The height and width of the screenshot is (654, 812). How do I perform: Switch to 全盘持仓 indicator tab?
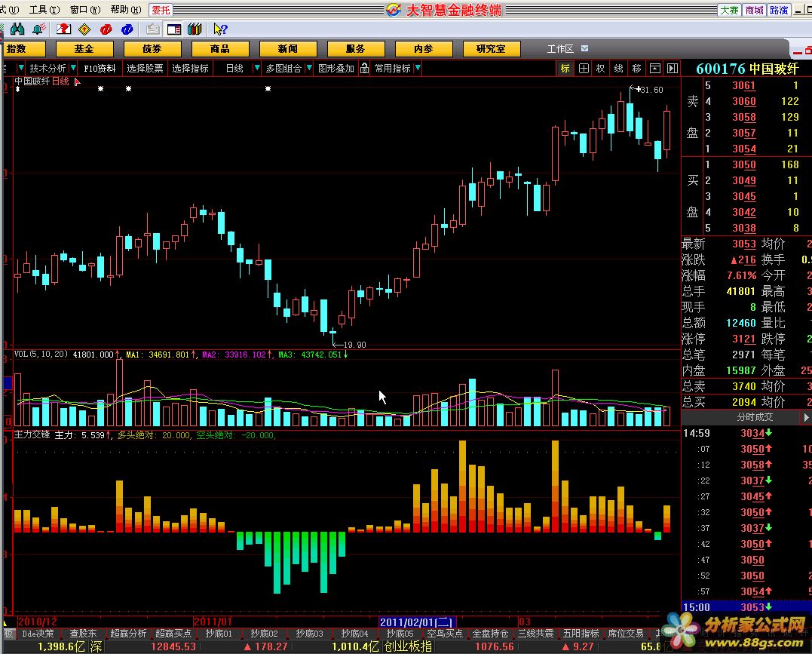click(x=490, y=634)
